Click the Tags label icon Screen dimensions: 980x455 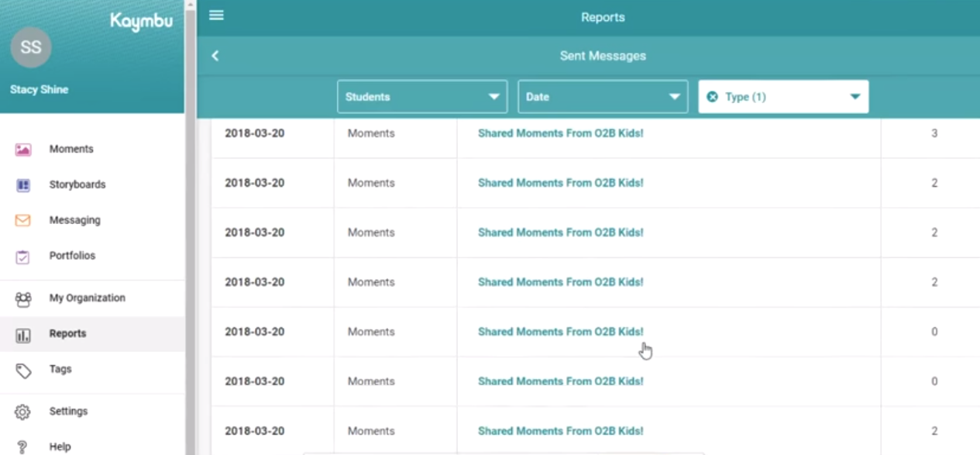pos(23,371)
